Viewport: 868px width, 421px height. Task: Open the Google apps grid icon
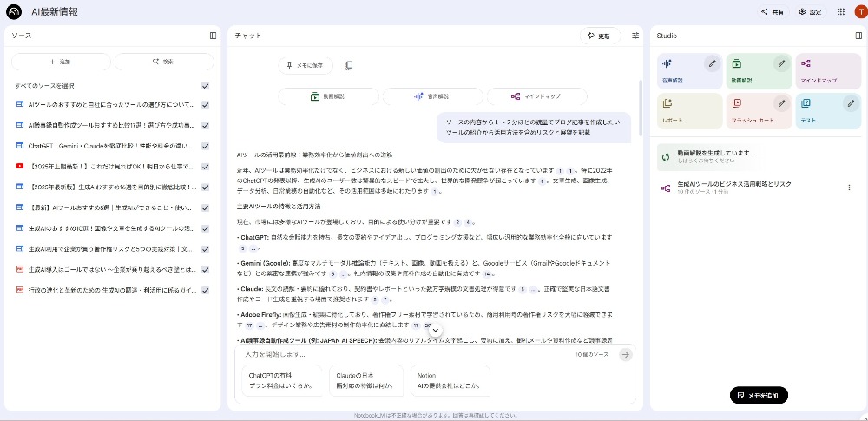(x=840, y=12)
